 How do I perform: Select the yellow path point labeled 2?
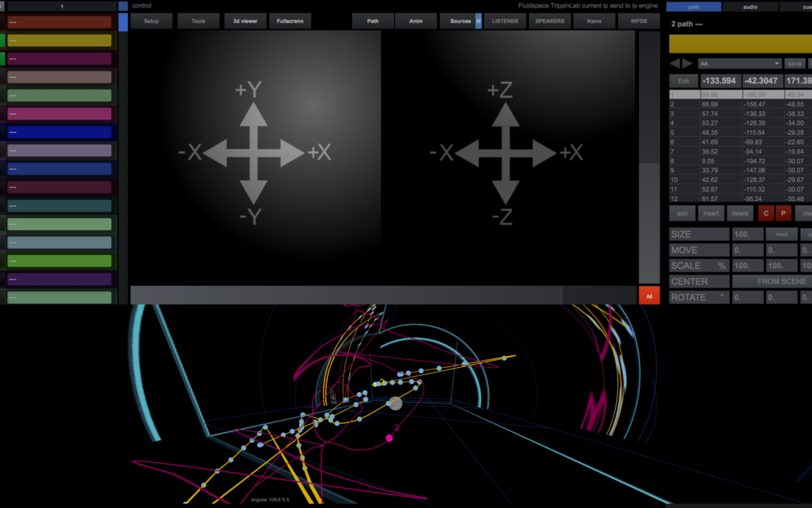377,384
